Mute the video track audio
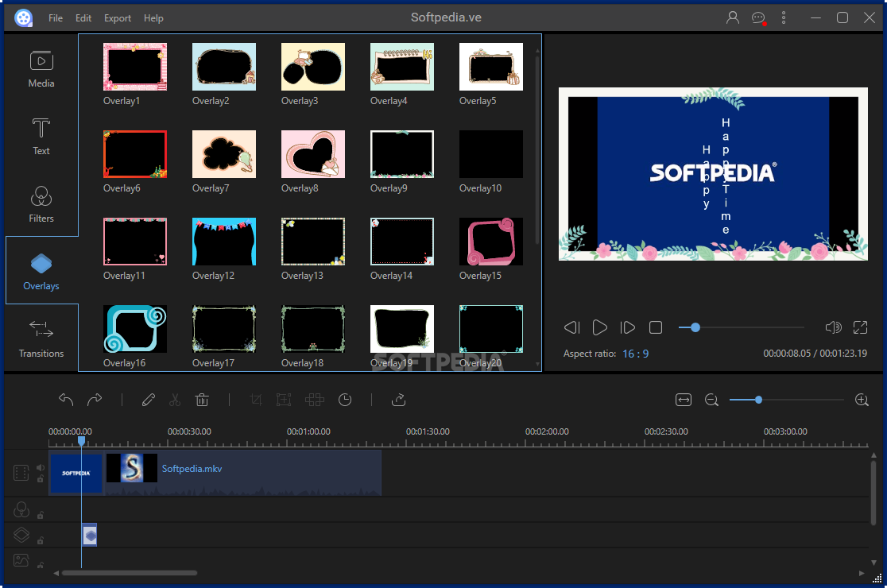Image resolution: width=887 pixels, height=588 pixels. 41,468
